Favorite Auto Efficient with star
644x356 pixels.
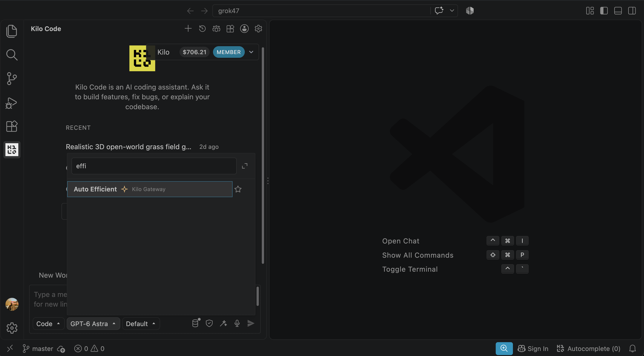pos(238,189)
